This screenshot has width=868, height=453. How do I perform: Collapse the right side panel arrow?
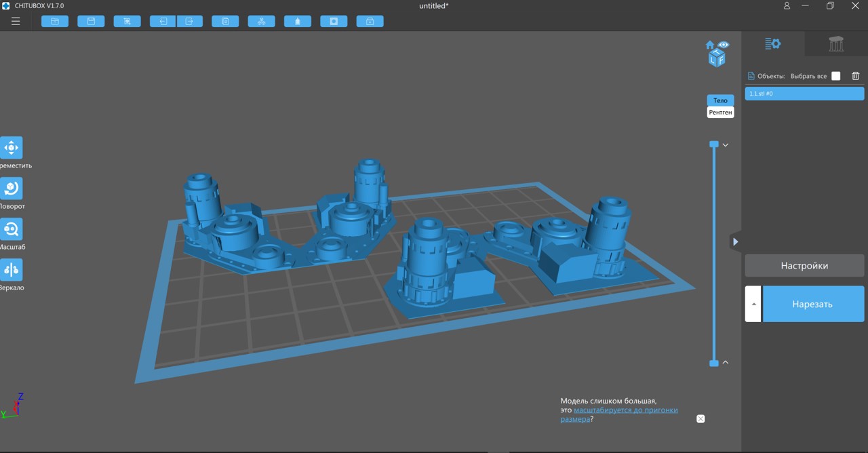pyautogui.click(x=736, y=241)
